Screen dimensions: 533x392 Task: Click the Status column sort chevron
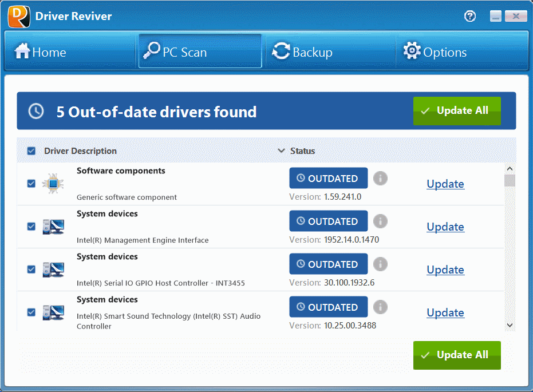pyautogui.click(x=281, y=151)
